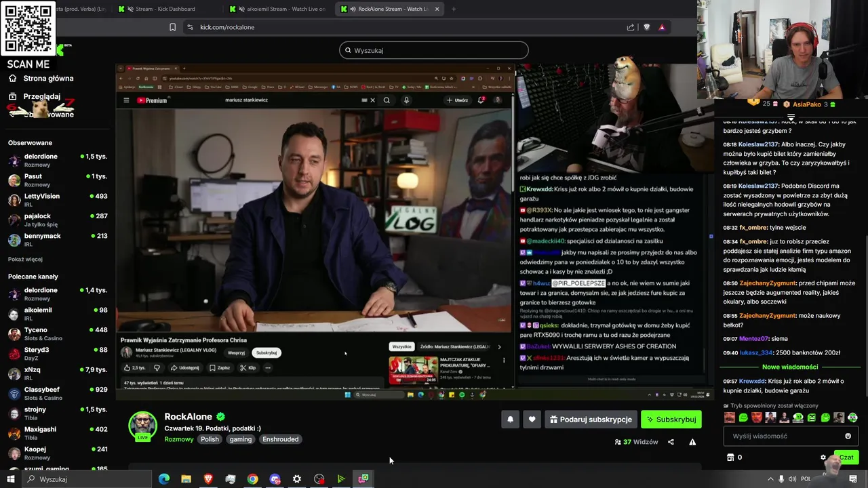Open the channel shop icon below chat
The height and width of the screenshot is (488, 868).
730,457
